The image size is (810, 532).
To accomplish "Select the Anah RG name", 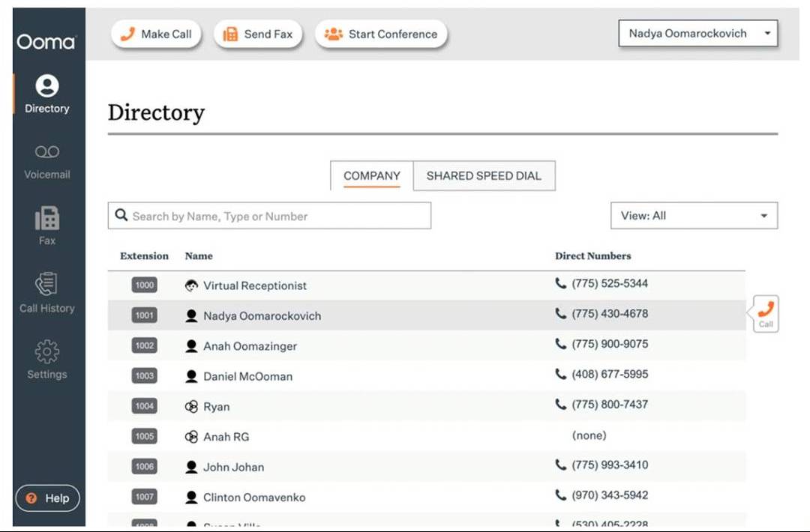I will coord(226,437).
